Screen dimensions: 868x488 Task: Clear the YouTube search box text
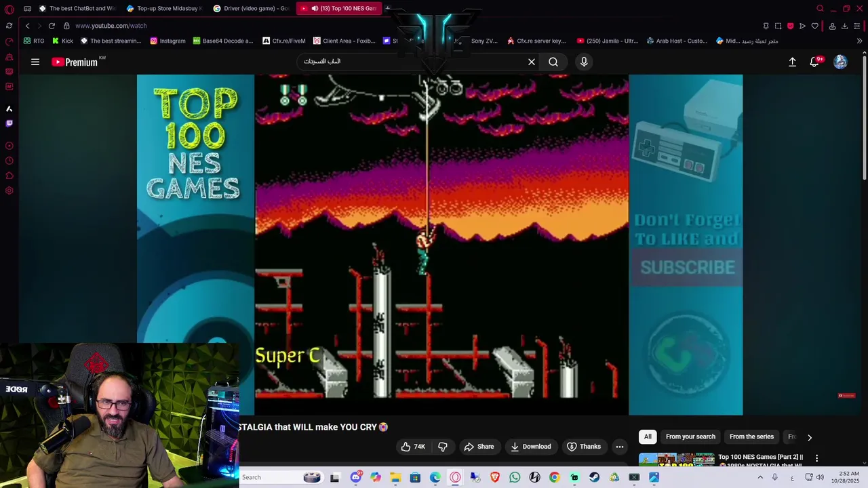pyautogui.click(x=532, y=62)
